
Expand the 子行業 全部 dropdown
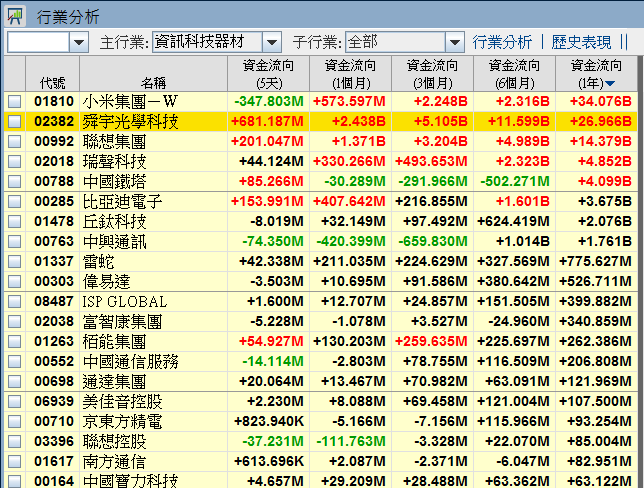coord(455,42)
